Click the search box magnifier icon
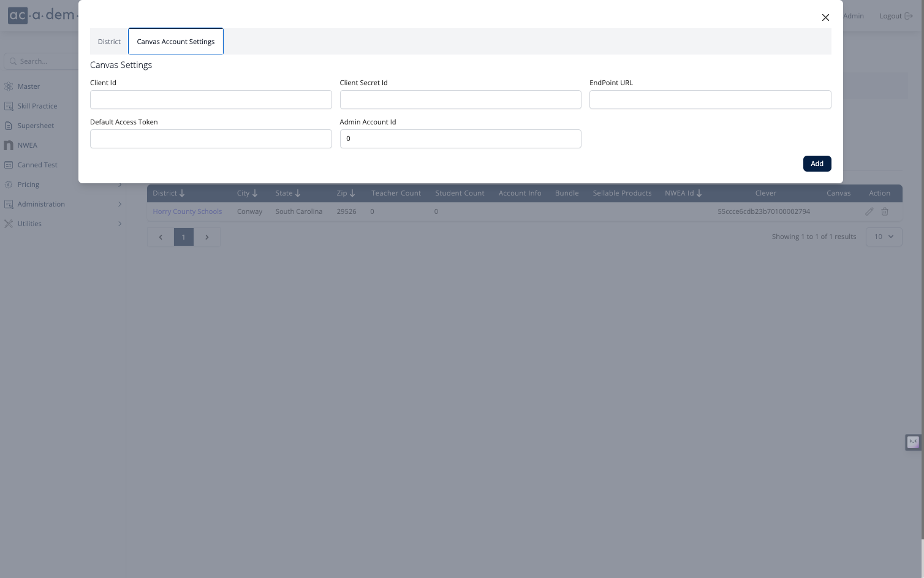The width and height of the screenshot is (924, 578). (x=13, y=61)
